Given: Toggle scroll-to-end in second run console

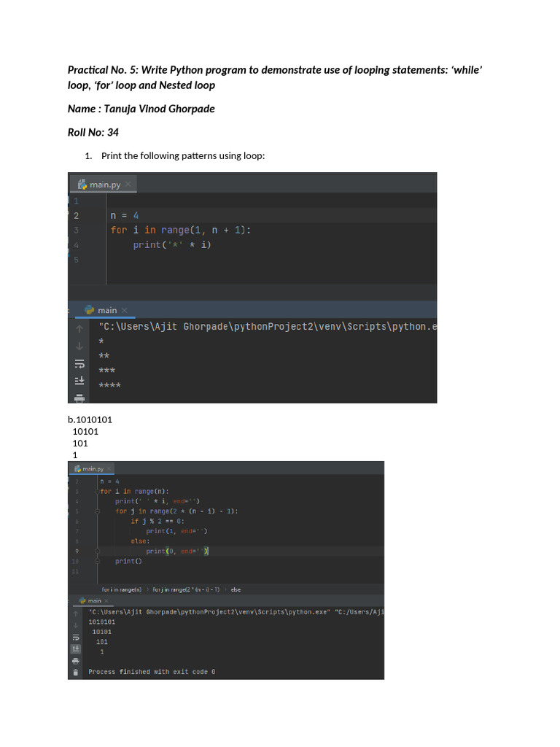Looking at the screenshot, I should (x=75, y=649).
